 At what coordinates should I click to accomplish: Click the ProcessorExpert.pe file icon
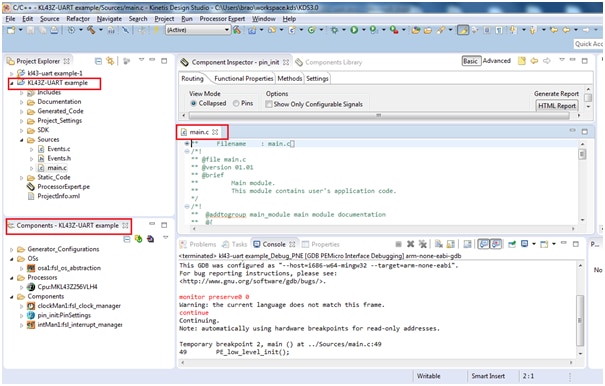pos(31,187)
